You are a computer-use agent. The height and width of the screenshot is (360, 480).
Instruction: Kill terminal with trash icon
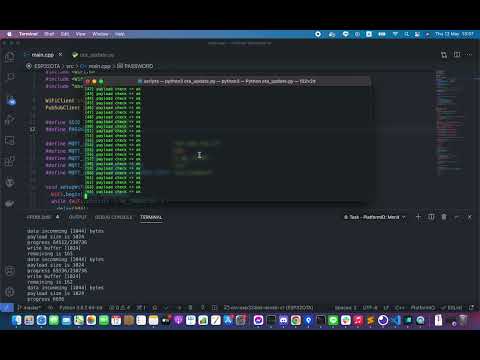click(444, 217)
